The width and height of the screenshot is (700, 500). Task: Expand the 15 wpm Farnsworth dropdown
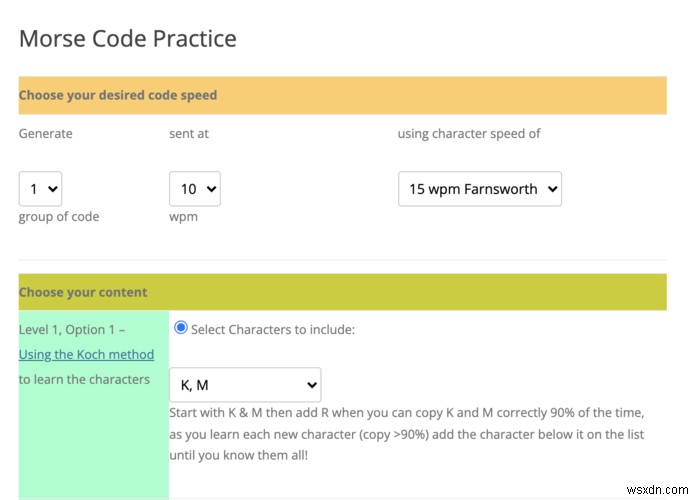[x=479, y=188]
